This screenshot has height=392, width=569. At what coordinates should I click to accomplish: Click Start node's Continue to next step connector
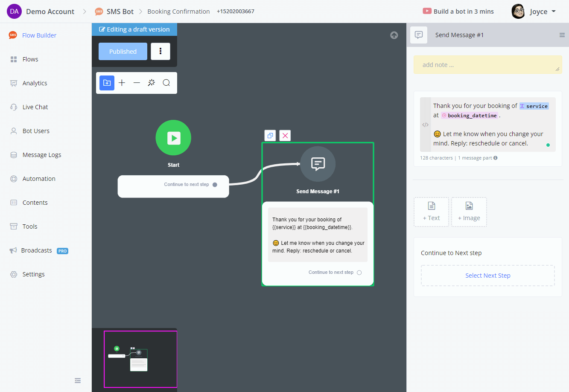tap(215, 185)
